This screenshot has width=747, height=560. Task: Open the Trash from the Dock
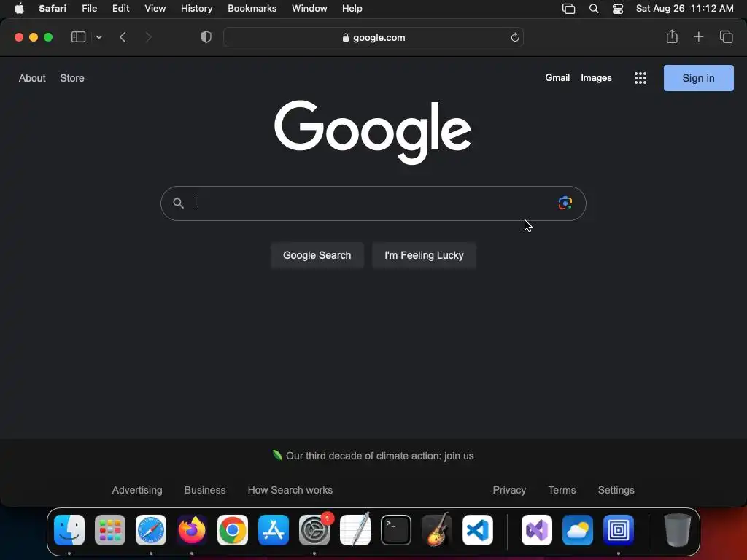coord(678,530)
